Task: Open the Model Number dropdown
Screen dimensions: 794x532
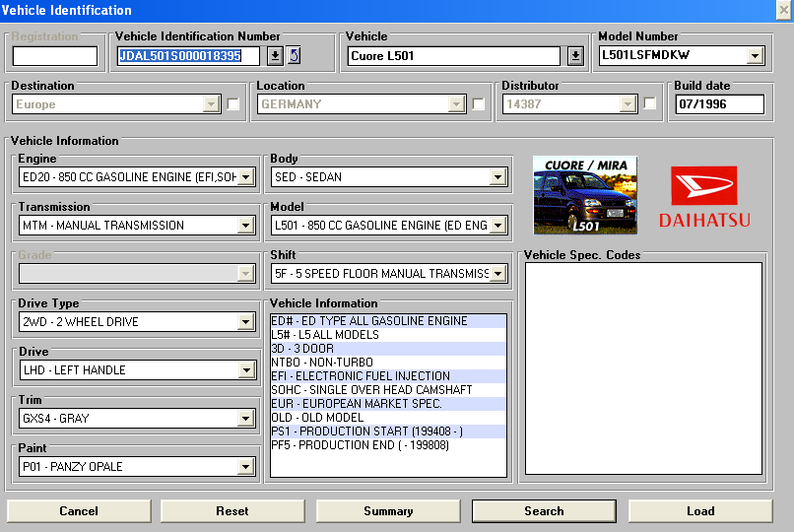Action: coord(755,56)
